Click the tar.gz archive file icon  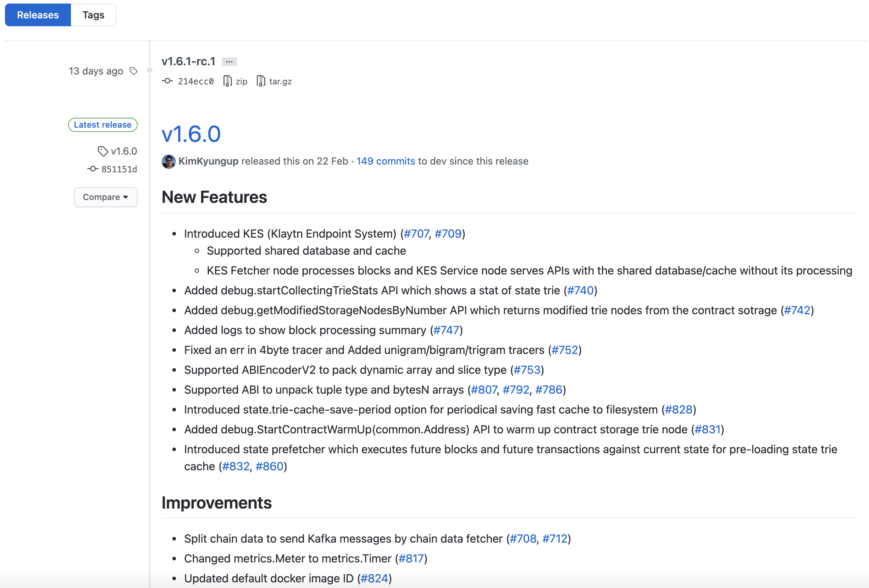point(261,81)
